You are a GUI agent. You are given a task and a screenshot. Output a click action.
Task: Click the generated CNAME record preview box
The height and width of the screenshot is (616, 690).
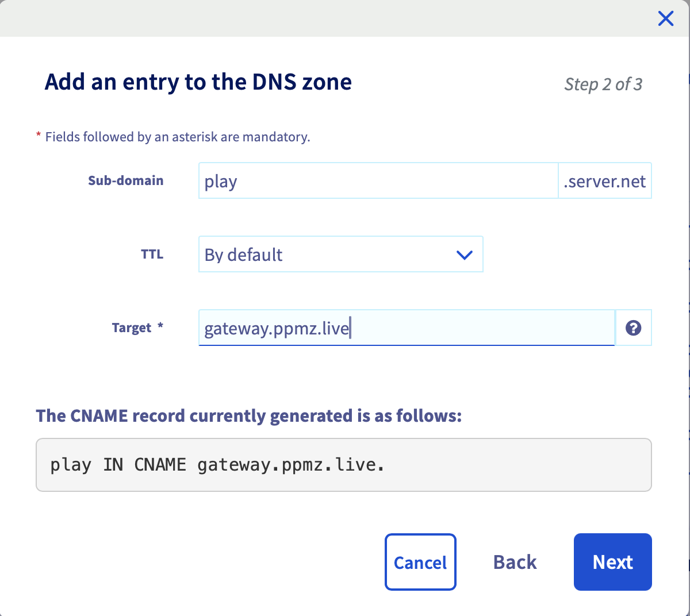[343, 465]
